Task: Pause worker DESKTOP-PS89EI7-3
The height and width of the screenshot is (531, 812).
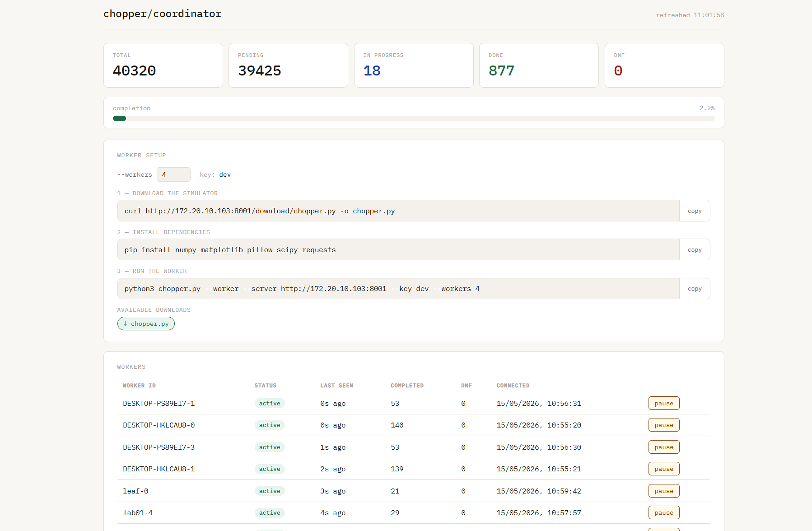Action: point(664,447)
